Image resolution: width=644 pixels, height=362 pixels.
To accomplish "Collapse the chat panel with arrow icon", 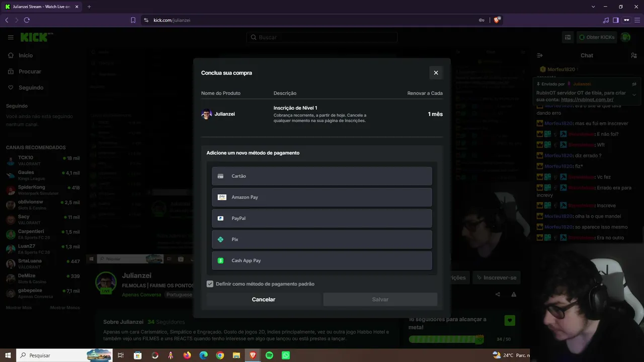I will 540,55.
